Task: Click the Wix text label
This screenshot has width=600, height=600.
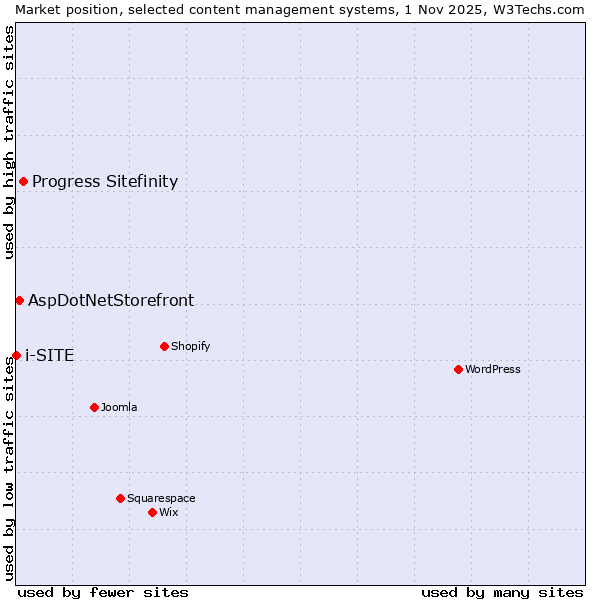Action: (168, 512)
